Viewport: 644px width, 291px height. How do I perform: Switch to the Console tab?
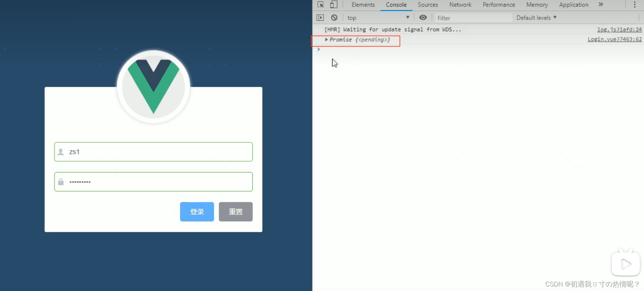(396, 5)
